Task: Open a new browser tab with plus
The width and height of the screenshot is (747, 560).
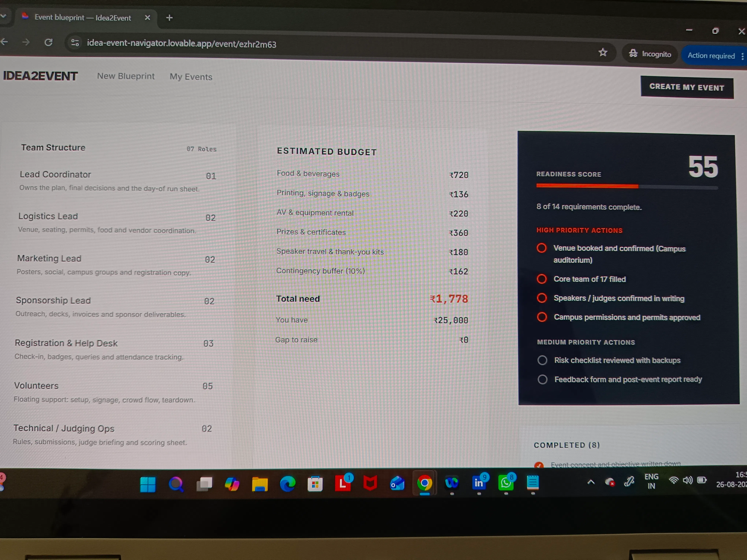Action: tap(169, 18)
